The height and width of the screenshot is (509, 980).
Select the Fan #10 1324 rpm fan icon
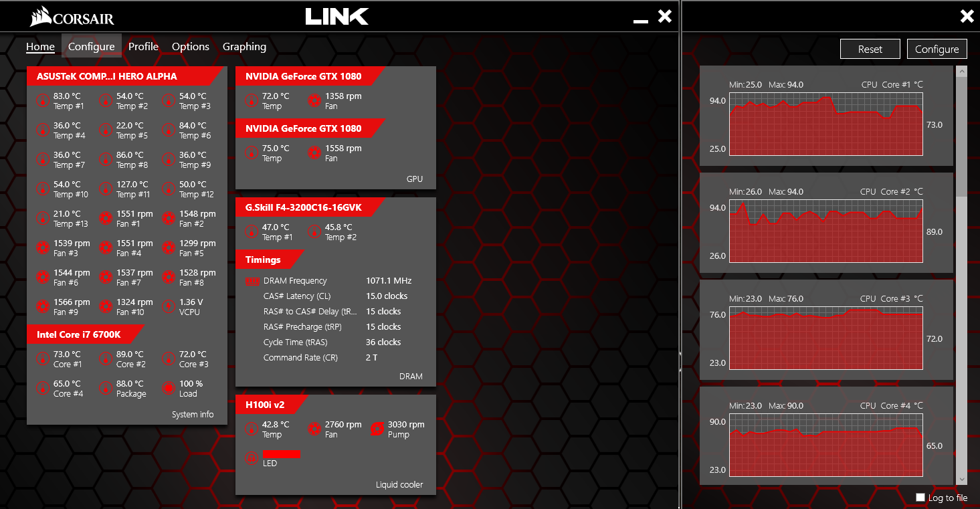pos(106,307)
